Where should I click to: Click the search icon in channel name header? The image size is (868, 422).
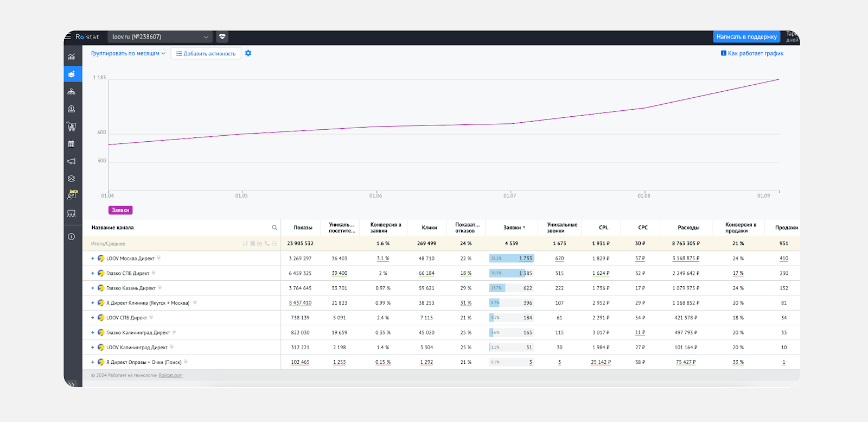(x=274, y=228)
